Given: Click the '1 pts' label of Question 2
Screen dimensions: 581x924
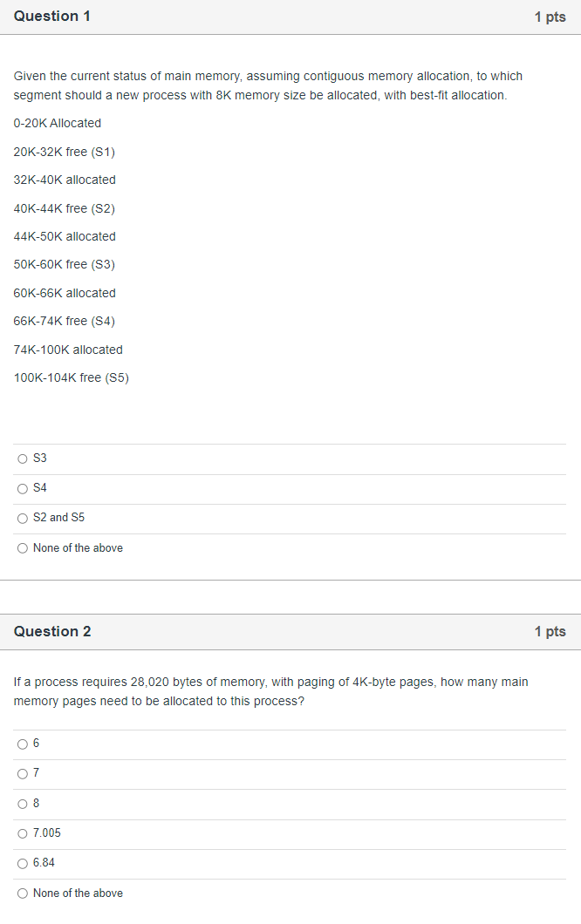Looking at the screenshot, I should pyautogui.click(x=550, y=631).
